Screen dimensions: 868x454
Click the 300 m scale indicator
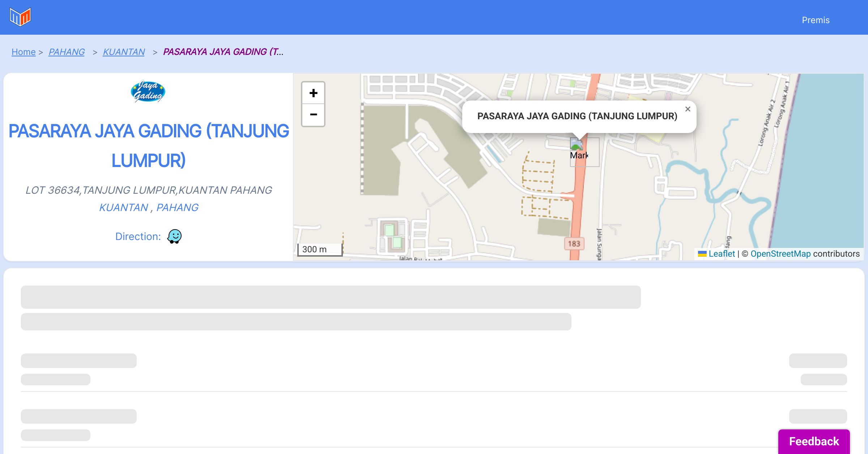tap(320, 249)
